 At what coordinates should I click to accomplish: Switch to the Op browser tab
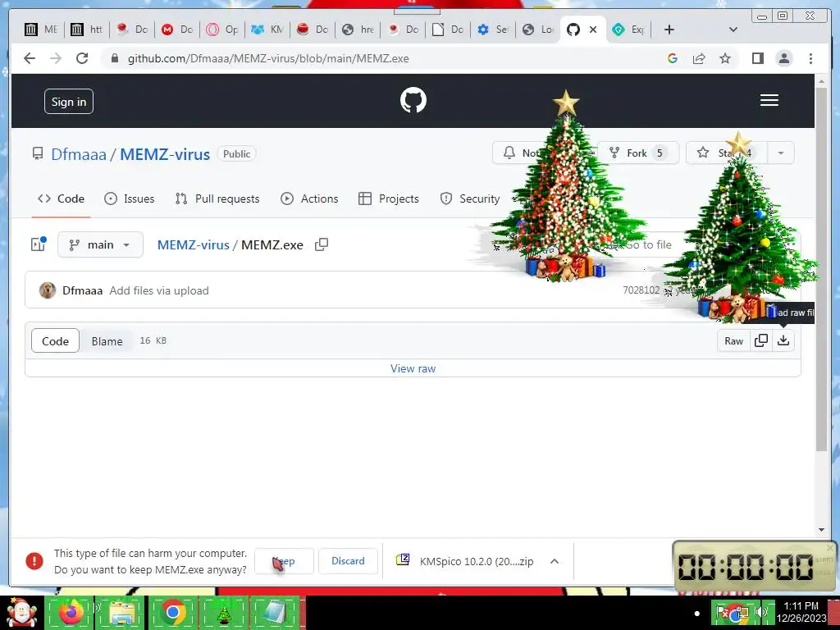[223, 30]
